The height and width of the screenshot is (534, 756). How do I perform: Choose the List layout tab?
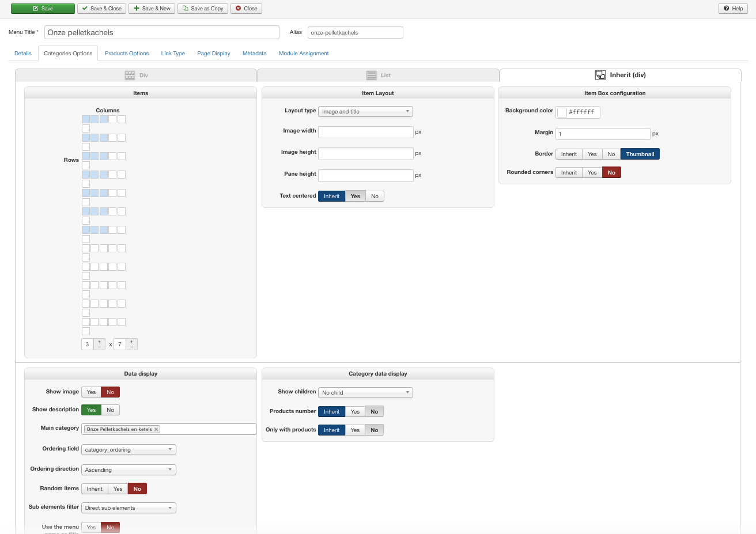point(378,75)
